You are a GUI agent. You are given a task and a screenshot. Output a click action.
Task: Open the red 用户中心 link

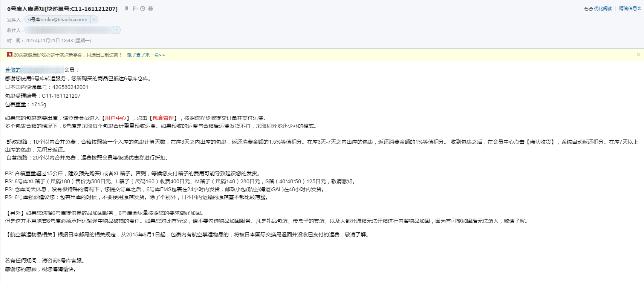(x=116, y=118)
